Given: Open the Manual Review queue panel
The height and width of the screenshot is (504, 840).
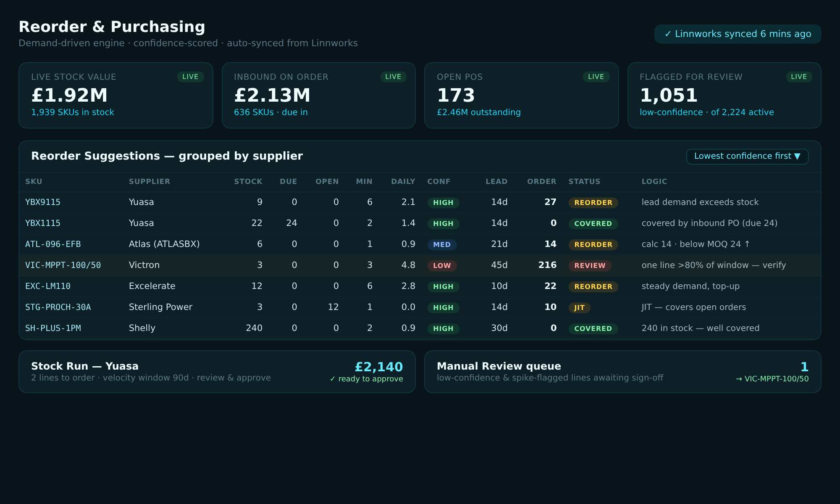Looking at the screenshot, I should (622, 372).
